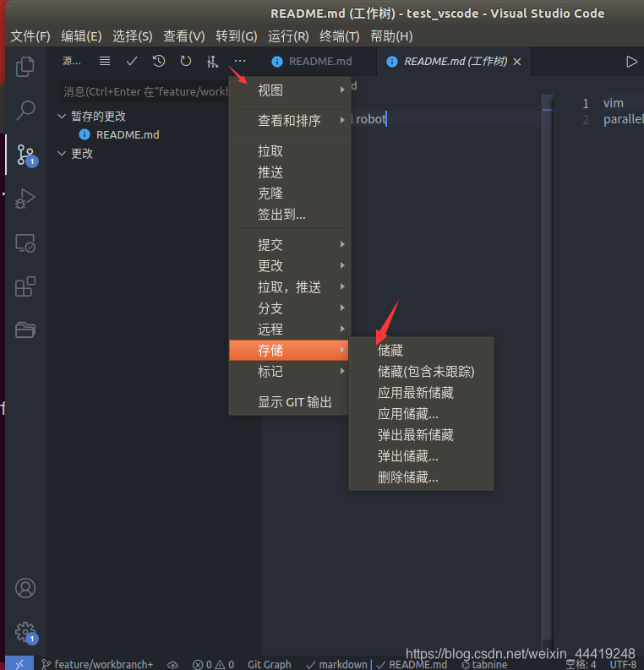
Task: Open the 编辑(E) menu
Action: [81, 36]
